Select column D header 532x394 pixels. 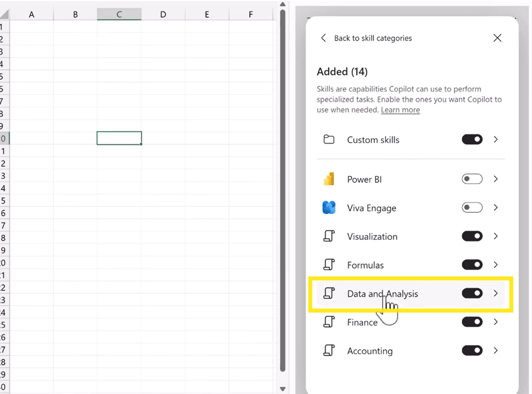tap(163, 14)
